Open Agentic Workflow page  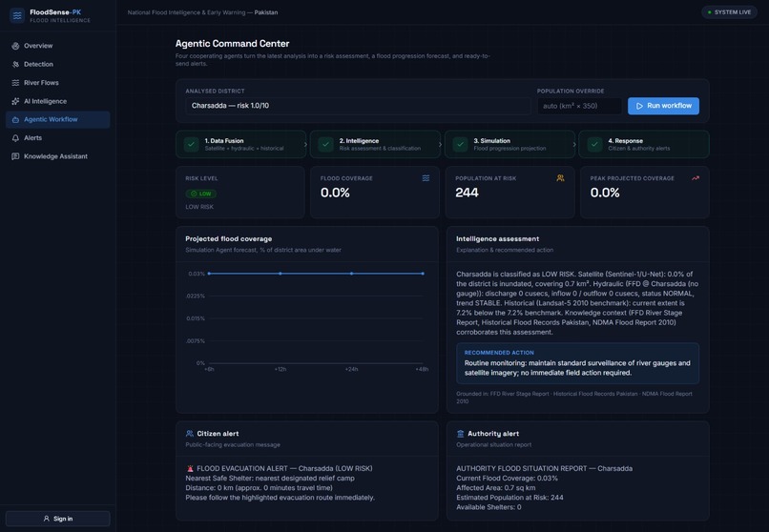click(x=58, y=119)
